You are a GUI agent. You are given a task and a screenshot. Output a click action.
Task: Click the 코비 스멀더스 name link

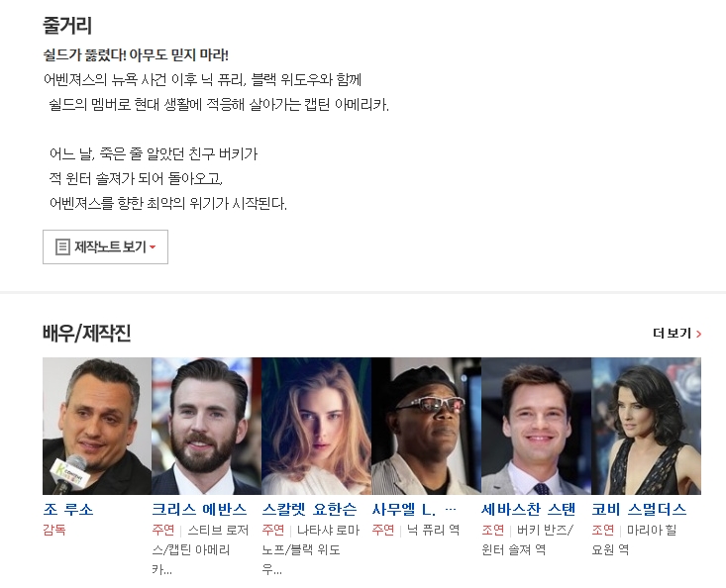tap(639, 510)
